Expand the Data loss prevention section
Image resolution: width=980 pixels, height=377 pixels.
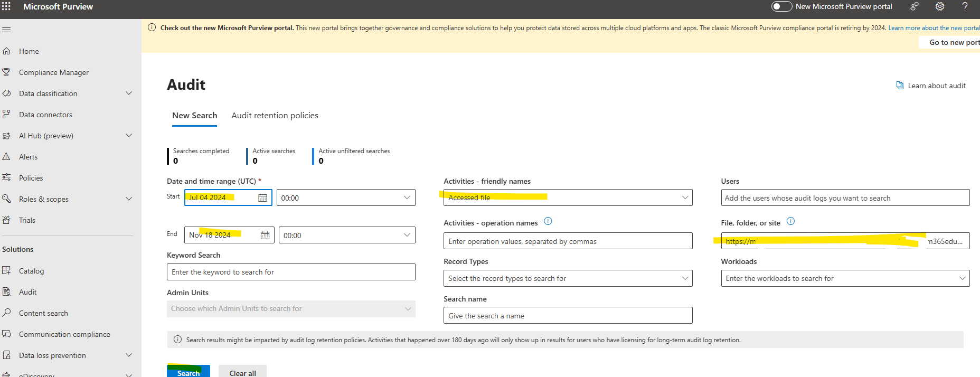(129, 355)
